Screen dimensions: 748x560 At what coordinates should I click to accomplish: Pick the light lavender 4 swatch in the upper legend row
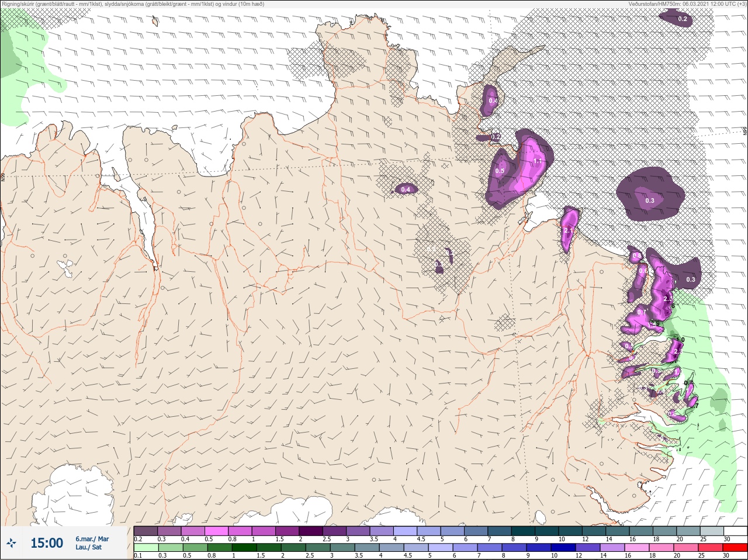pyautogui.click(x=405, y=530)
